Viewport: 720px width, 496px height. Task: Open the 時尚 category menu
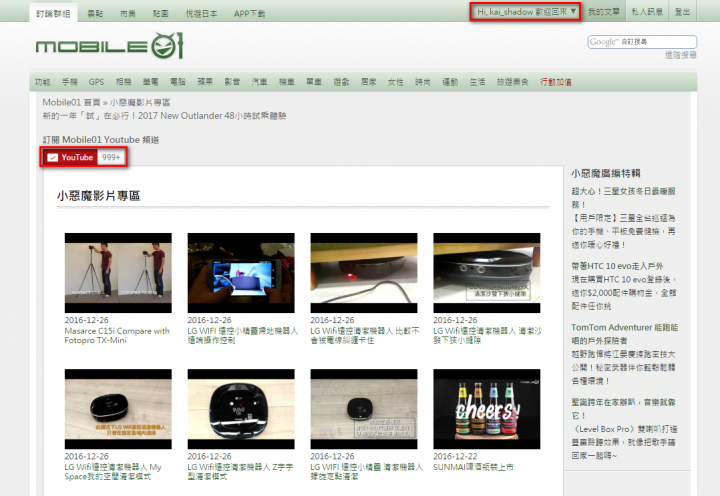pyautogui.click(x=422, y=82)
